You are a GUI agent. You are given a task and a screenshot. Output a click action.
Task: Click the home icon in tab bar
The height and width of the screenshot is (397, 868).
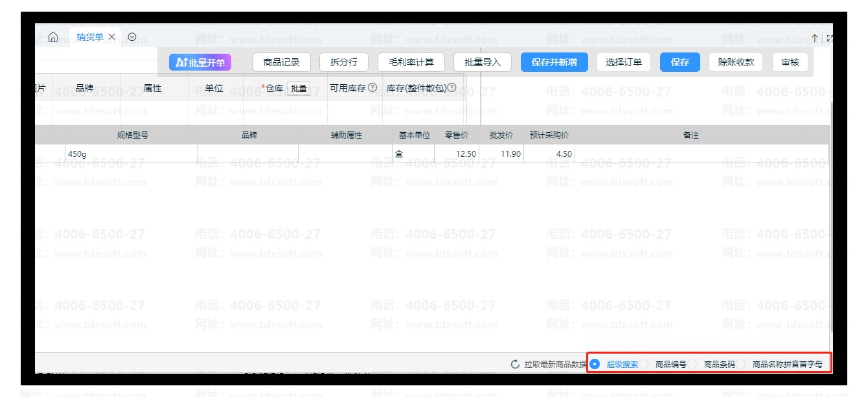[x=53, y=38]
